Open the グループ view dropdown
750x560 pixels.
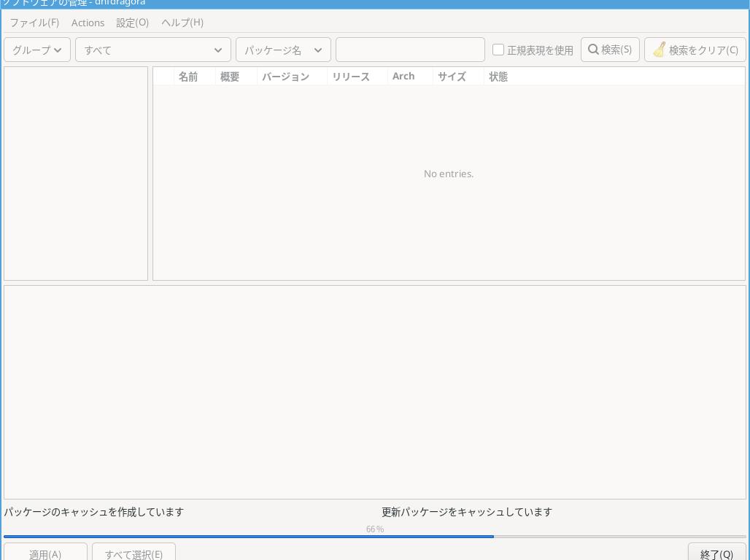(x=37, y=50)
